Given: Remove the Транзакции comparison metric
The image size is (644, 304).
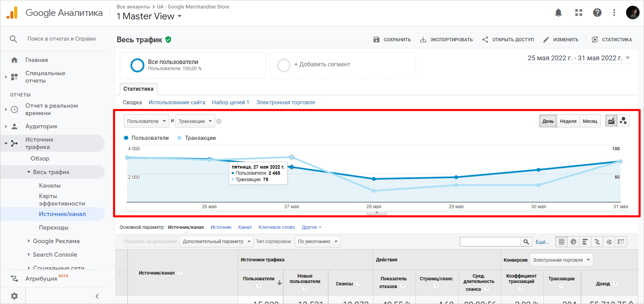Looking at the screenshot, I should click(219, 122).
